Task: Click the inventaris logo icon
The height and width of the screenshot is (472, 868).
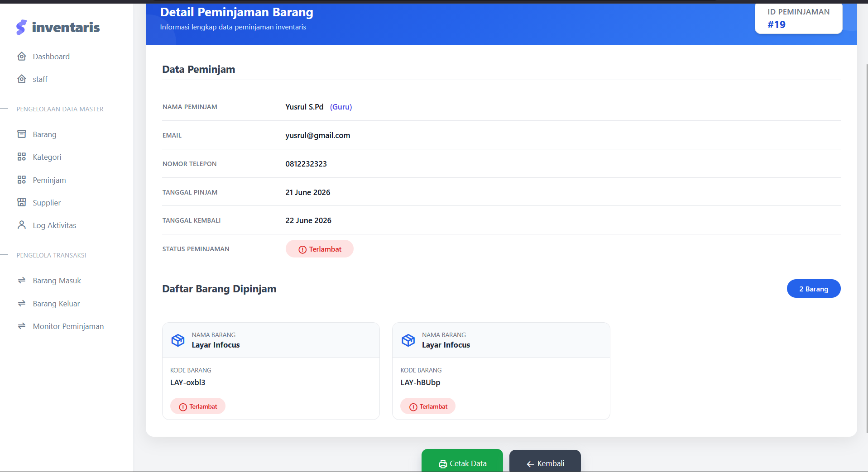Action: (x=21, y=27)
